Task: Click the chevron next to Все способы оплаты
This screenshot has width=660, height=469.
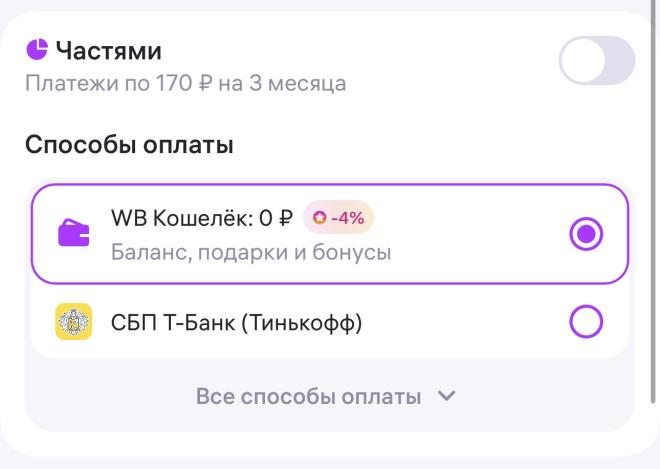Action: (446, 396)
